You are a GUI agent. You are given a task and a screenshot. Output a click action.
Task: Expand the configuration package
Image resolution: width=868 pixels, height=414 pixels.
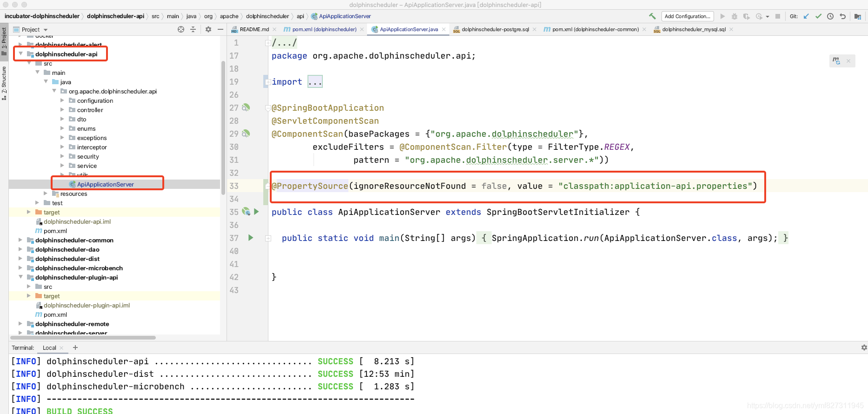coord(63,100)
